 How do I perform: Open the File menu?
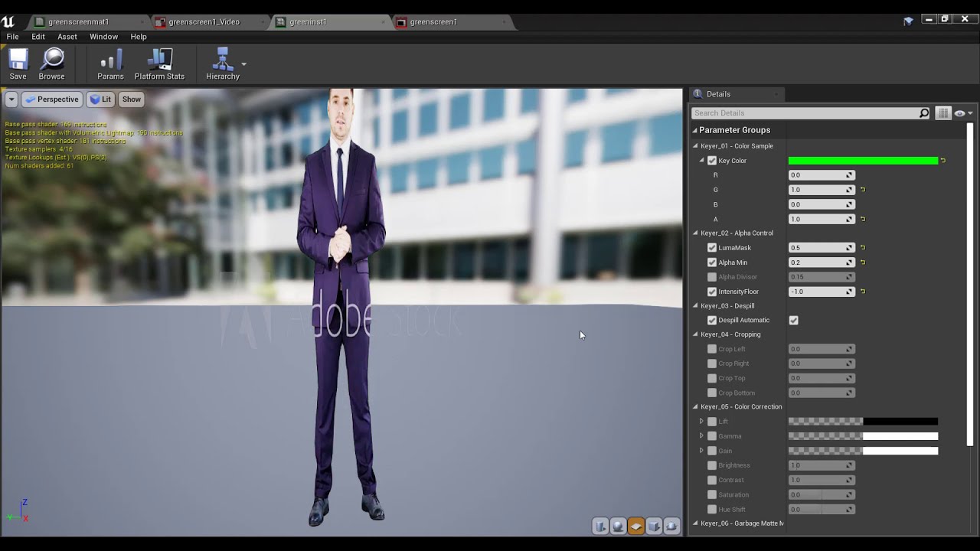pyautogui.click(x=13, y=37)
